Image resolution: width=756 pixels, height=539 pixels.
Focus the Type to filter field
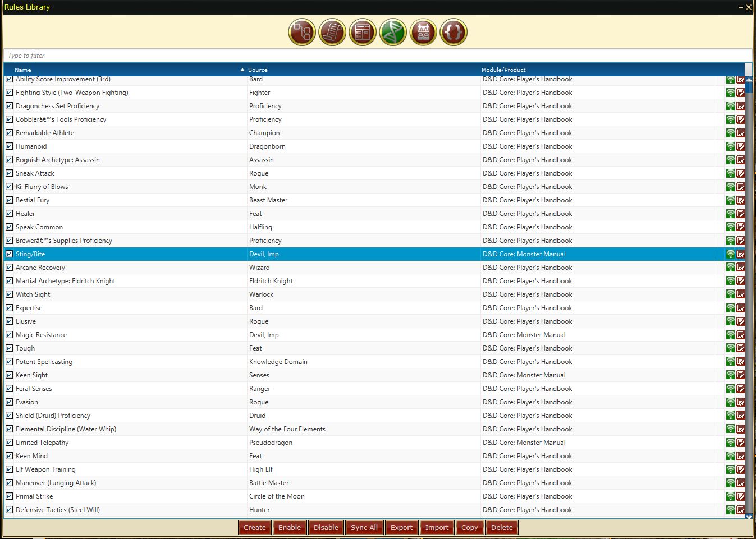pyautogui.click(x=378, y=56)
